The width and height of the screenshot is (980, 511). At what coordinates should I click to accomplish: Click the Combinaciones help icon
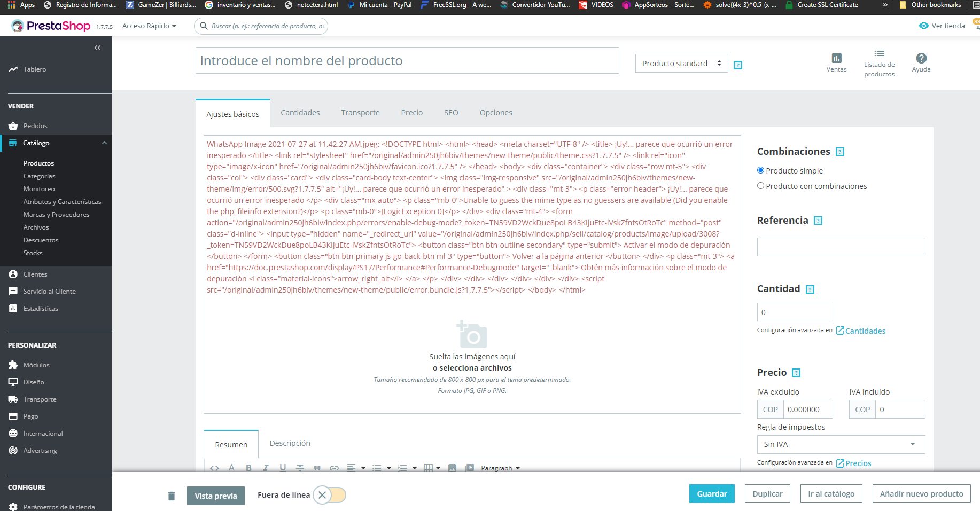pyautogui.click(x=840, y=152)
